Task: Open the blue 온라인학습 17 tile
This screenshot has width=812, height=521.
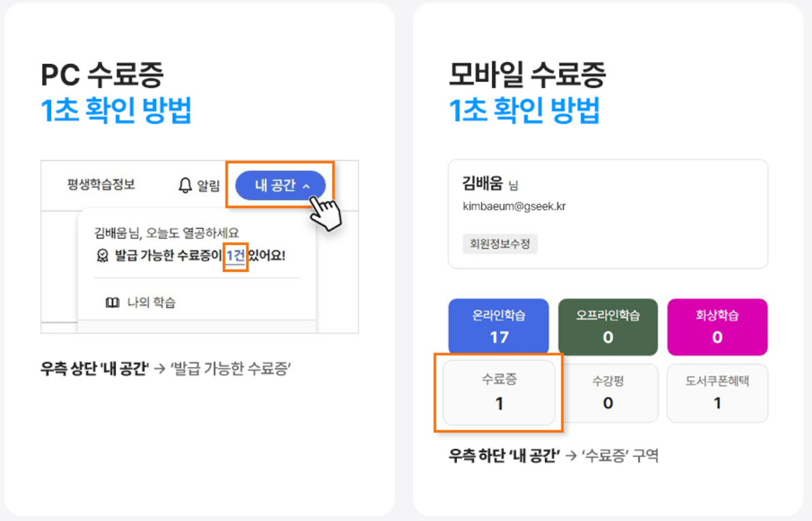Action: click(x=499, y=327)
